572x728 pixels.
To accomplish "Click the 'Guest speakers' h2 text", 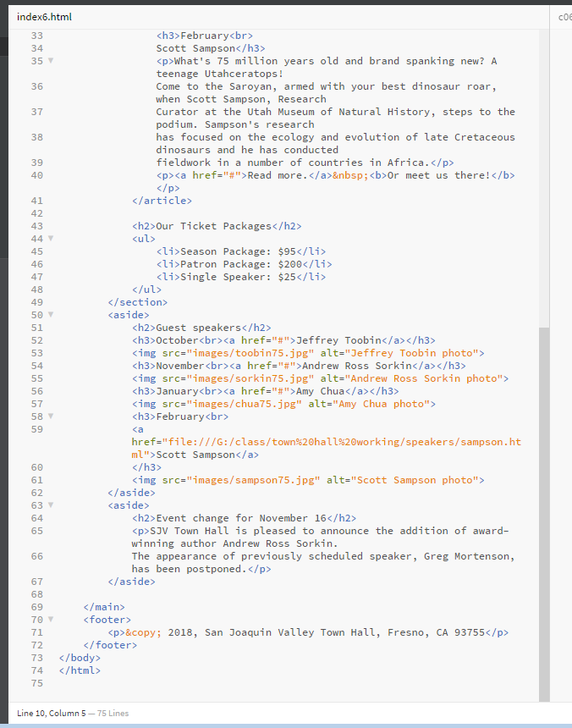I will [198, 328].
